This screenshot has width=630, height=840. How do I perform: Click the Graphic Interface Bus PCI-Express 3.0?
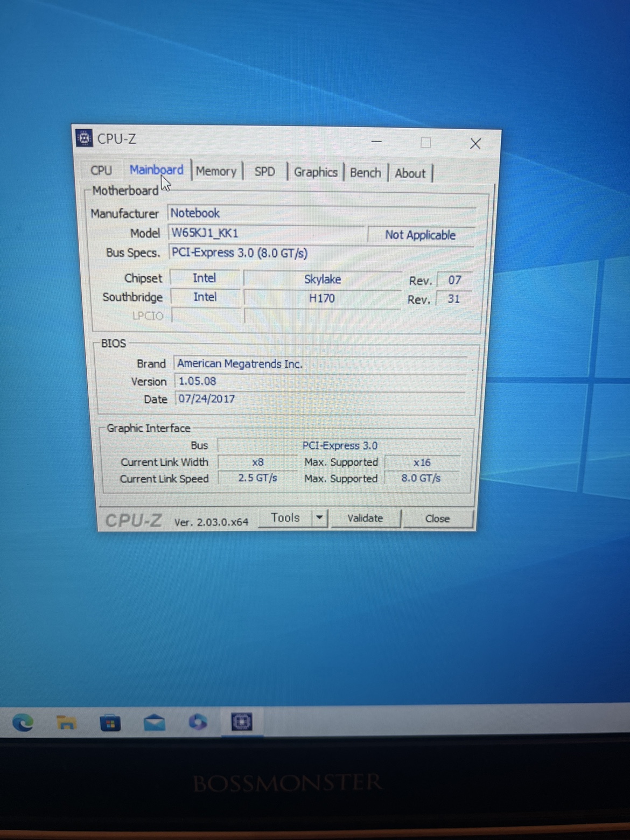click(x=339, y=445)
